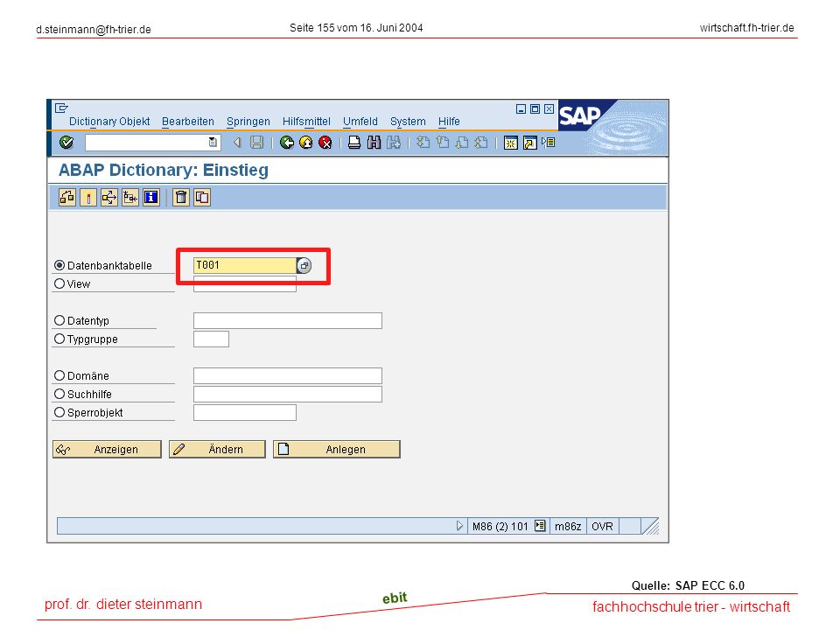Viewport: 840px width, 630px height.
Task: Click the OVR overwrite mode indicator
Action: 603,526
